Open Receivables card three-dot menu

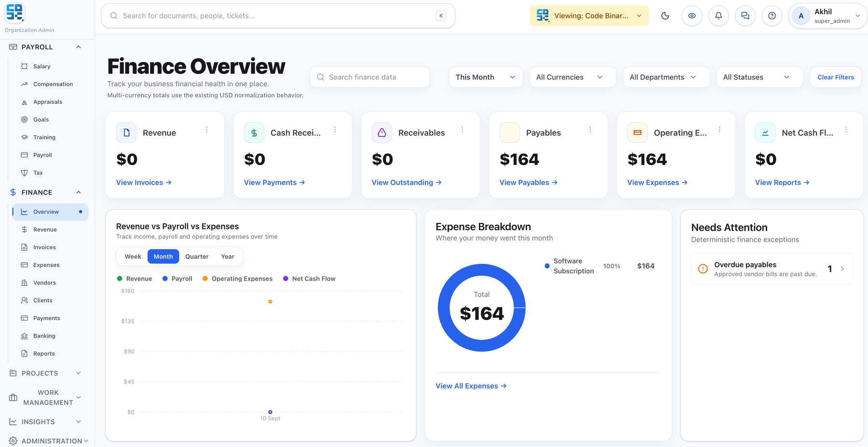tap(462, 130)
